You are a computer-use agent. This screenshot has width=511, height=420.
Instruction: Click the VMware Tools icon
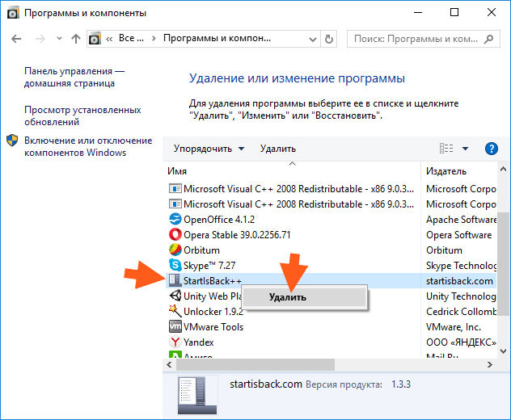[175, 326]
